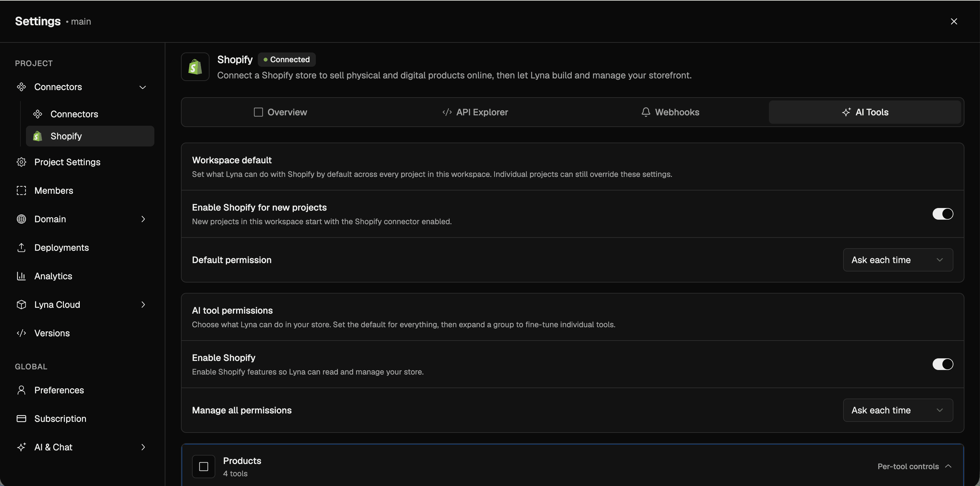Switch to the Webhooks tab
This screenshot has height=486, width=980.
(670, 112)
